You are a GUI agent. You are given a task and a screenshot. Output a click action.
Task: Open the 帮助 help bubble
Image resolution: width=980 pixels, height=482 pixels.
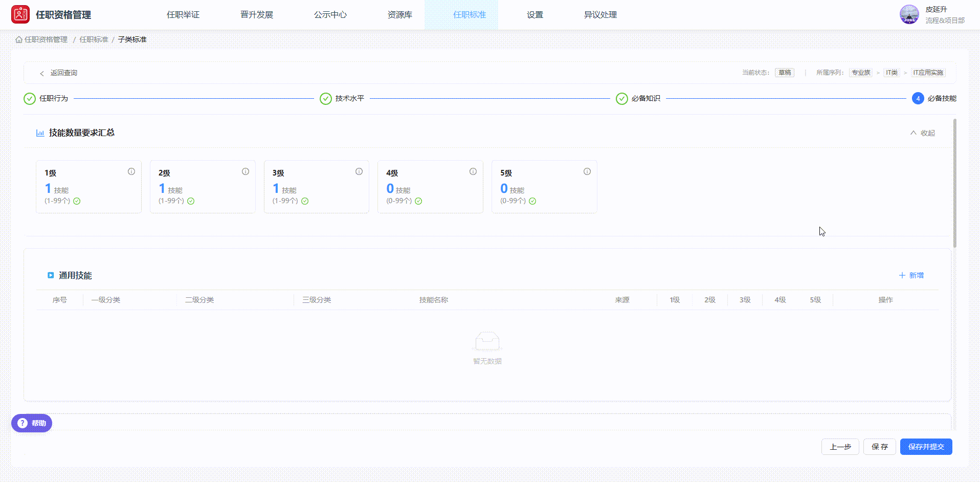(x=32, y=423)
